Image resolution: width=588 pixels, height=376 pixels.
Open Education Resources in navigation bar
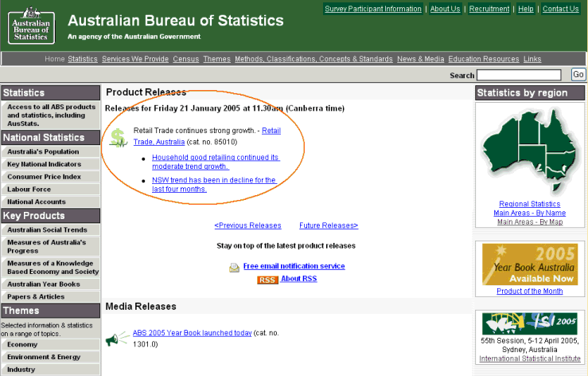tap(484, 59)
